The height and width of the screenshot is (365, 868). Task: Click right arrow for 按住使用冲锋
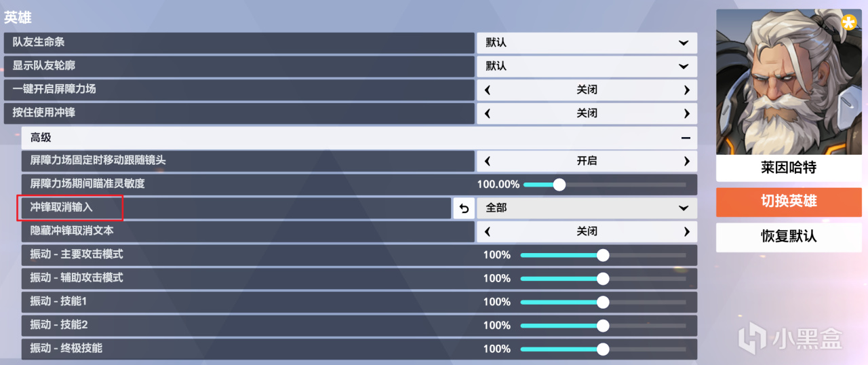686,113
